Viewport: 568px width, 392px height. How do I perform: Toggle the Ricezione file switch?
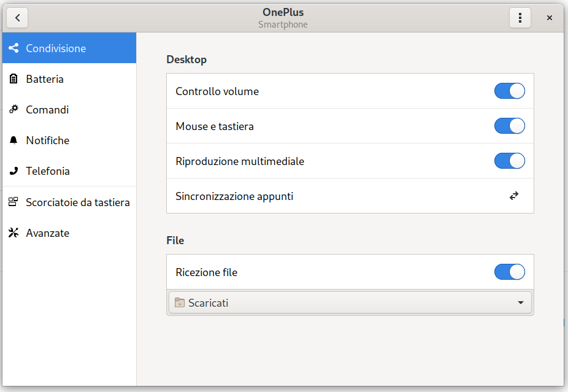(509, 272)
